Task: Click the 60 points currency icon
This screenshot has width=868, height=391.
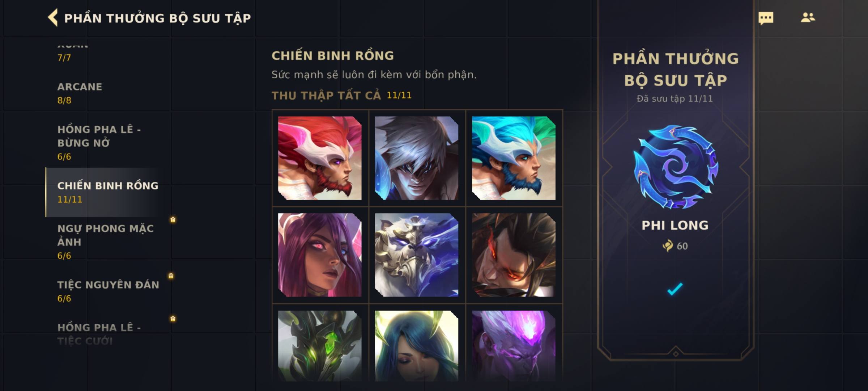Action: pos(667,246)
